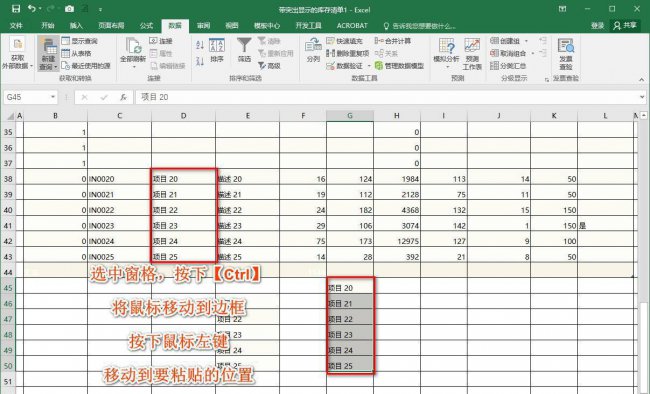Click the select-all corner triangle
Viewport: 650px width, 394px height.
point(9,116)
